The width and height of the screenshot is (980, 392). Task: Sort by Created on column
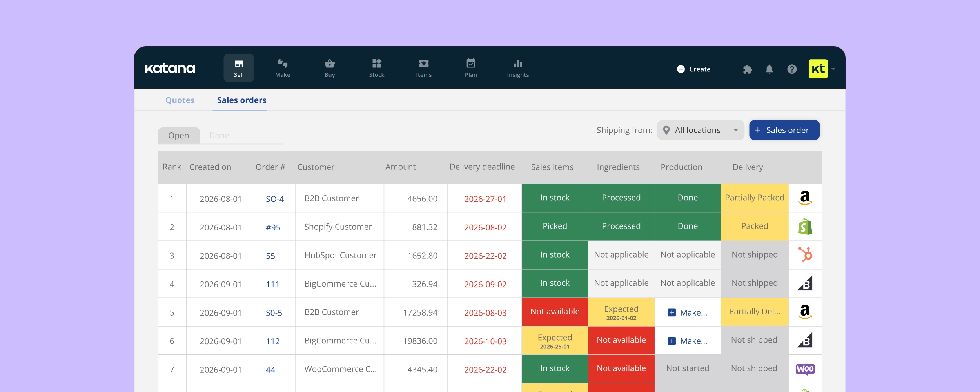[210, 167]
